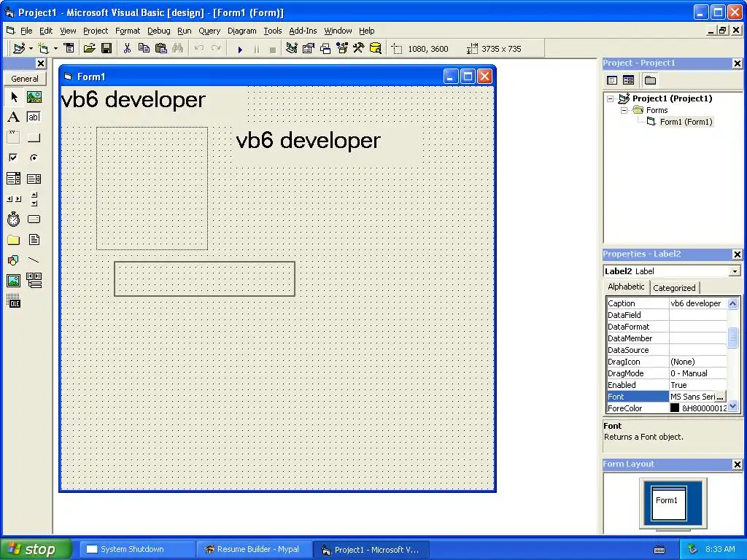Click the Copy toolbar icon
Viewport: 747px width, 560px height.
144,49
